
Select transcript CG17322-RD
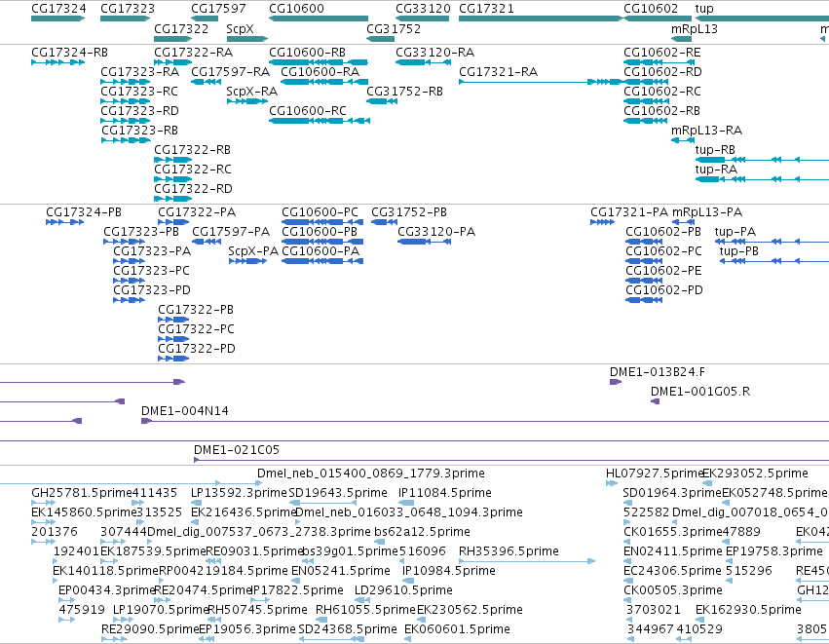(x=172, y=199)
